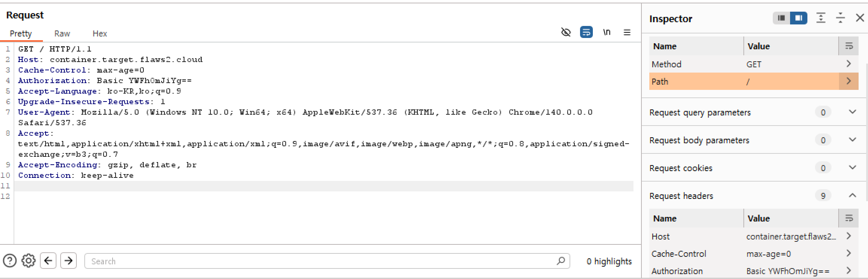Click Host header value container.target.flaws2

[791, 237]
